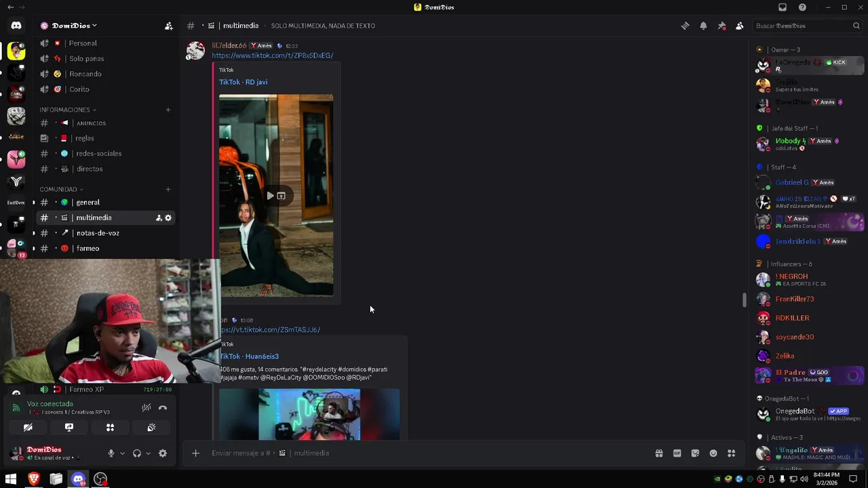The width and height of the screenshot is (868, 488).
Task: Open the inbox icon in title bar
Action: point(783,7)
